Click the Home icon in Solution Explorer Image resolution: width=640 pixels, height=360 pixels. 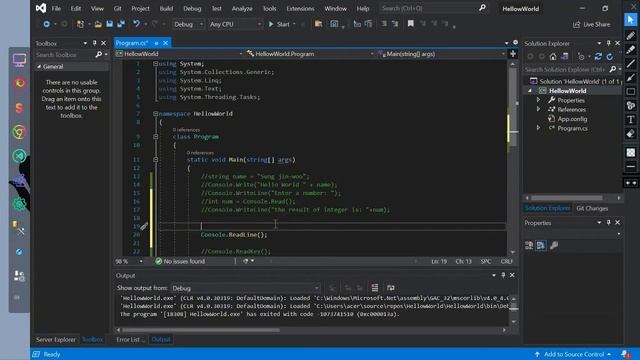[553, 57]
